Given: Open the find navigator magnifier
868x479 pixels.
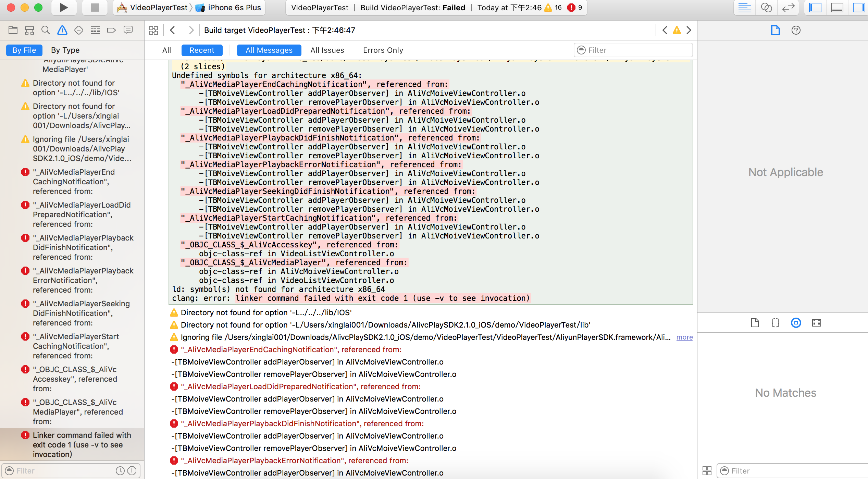Looking at the screenshot, I should 46,30.
